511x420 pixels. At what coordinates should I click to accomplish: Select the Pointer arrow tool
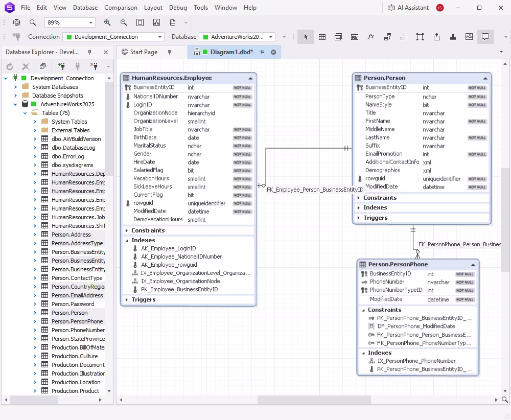pos(306,37)
